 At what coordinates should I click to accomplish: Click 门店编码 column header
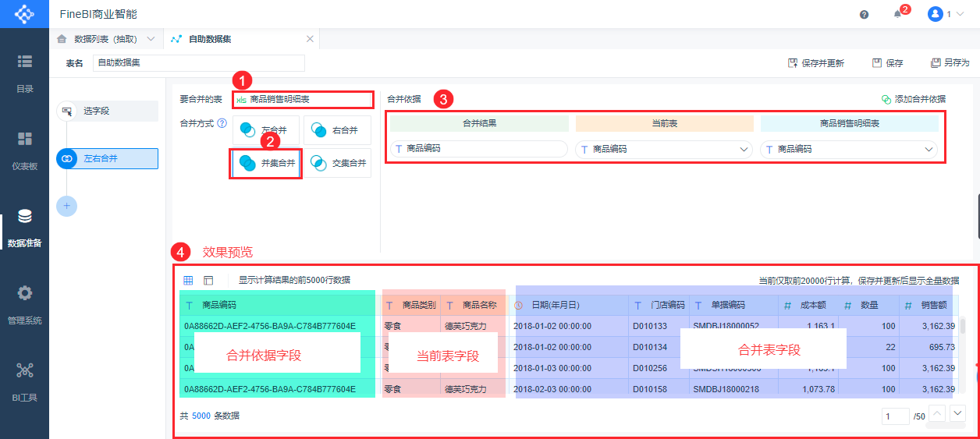tap(659, 305)
